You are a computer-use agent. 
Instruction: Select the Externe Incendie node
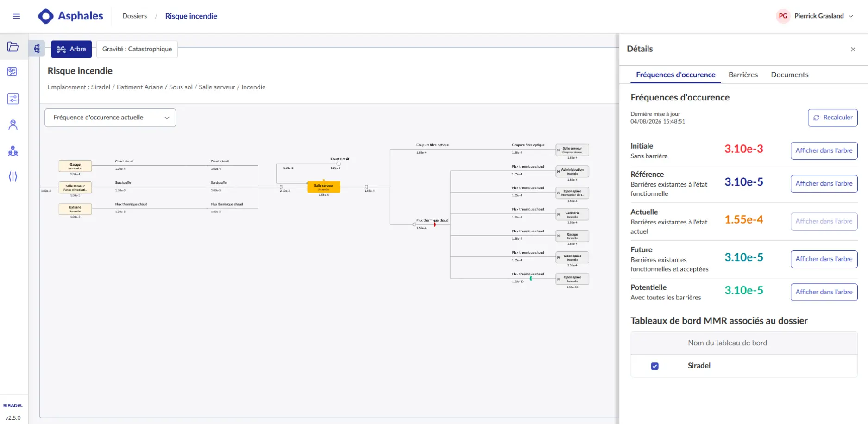(x=75, y=209)
